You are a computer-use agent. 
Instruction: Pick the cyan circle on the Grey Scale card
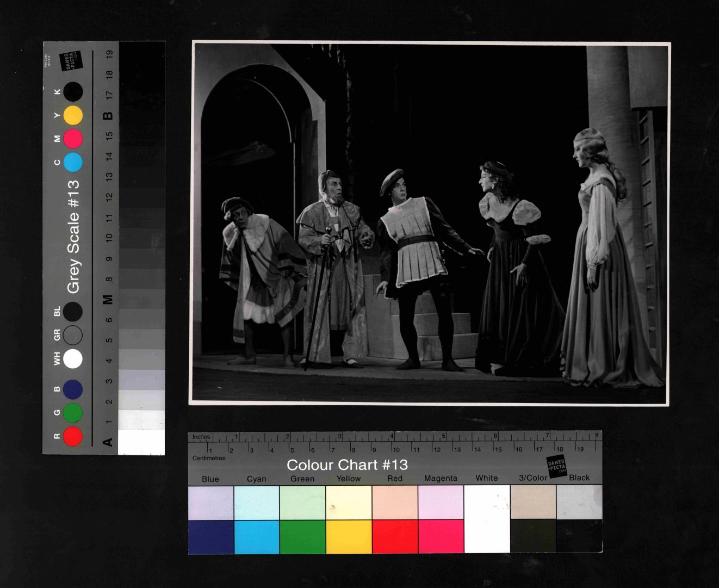coord(73,162)
